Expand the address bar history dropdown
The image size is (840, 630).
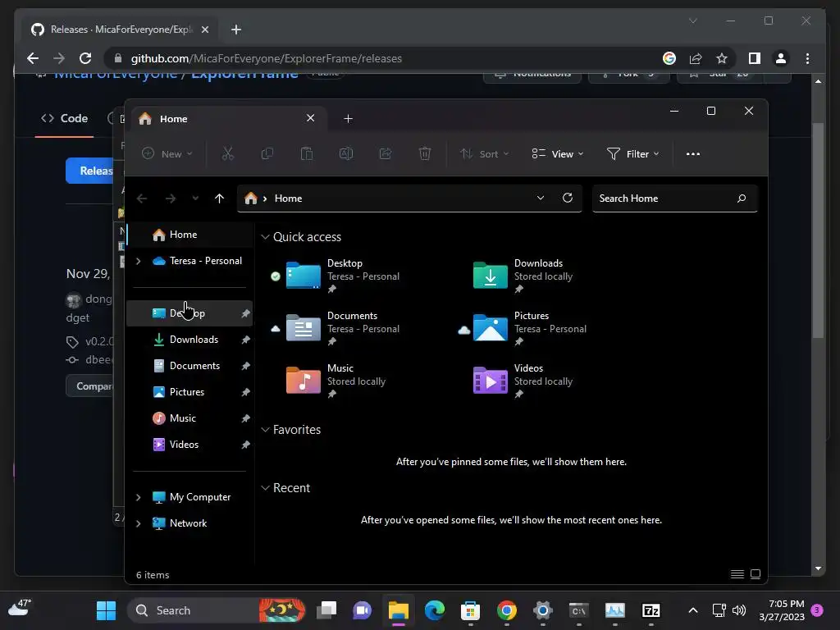pyautogui.click(x=540, y=198)
